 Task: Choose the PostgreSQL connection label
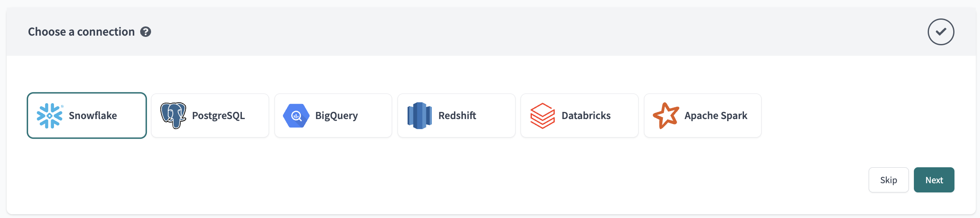click(x=218, y=116)
